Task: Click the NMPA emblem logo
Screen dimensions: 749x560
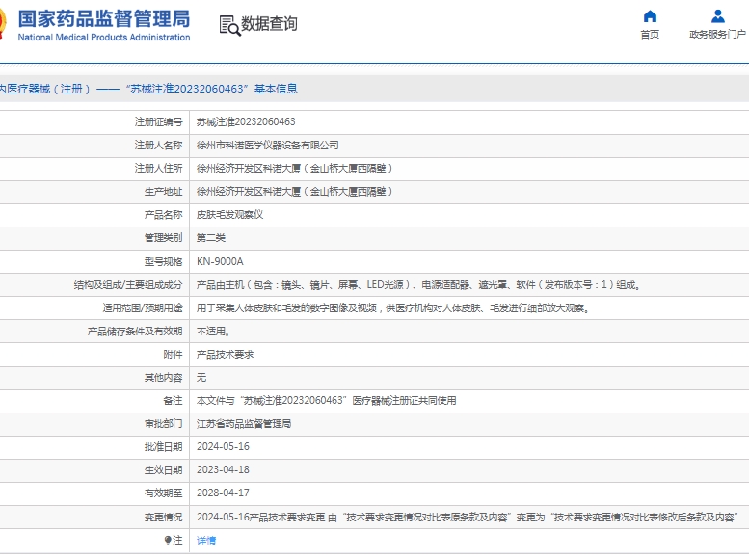Action: coord(3,24)
